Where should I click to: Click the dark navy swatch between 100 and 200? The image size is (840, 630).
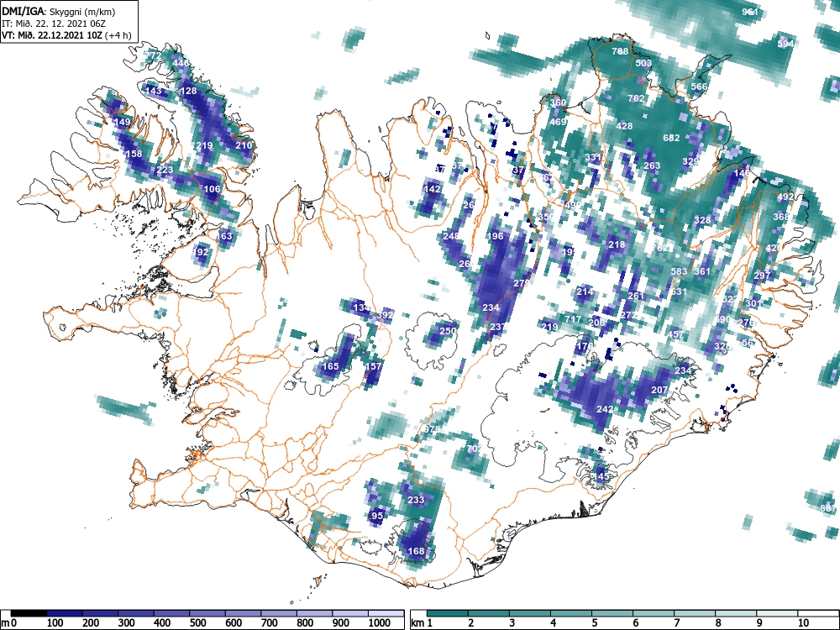tap(65, 613)
